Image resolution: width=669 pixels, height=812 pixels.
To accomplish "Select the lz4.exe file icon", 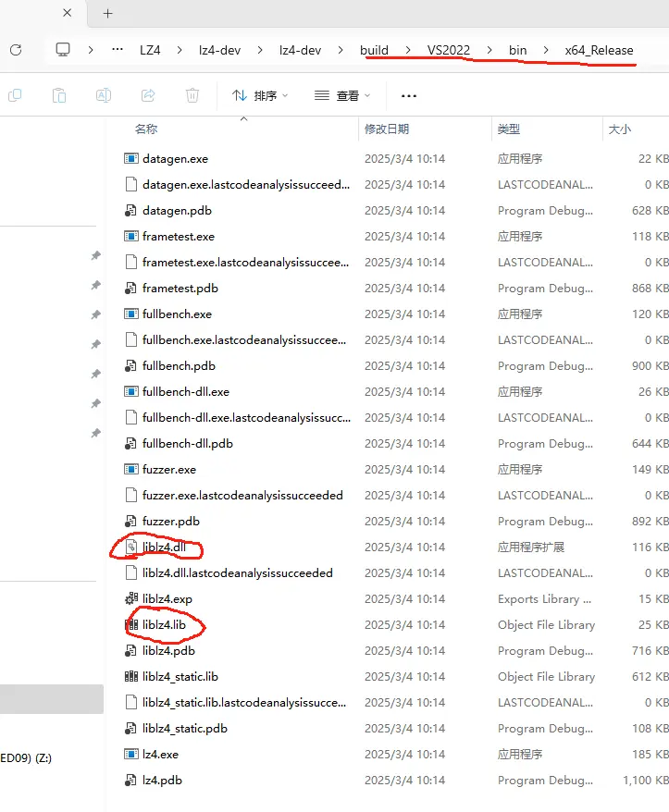I will [131, 754].
